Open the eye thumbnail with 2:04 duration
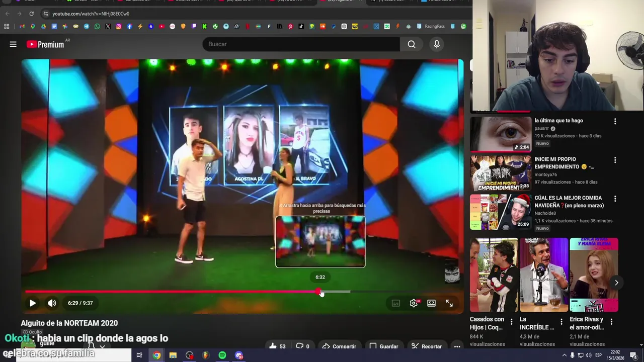This screenshot has width=644, height=362. tap(501, 134)
